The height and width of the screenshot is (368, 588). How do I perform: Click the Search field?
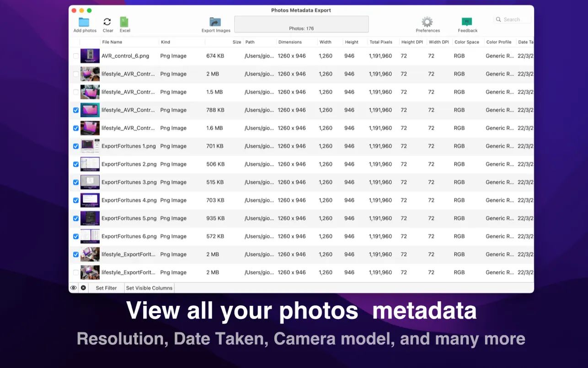coord(512,19)
